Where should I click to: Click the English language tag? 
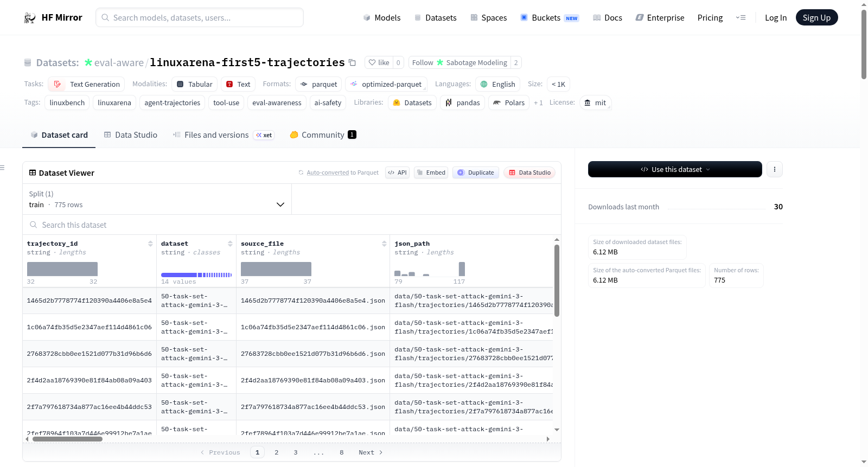498,84
